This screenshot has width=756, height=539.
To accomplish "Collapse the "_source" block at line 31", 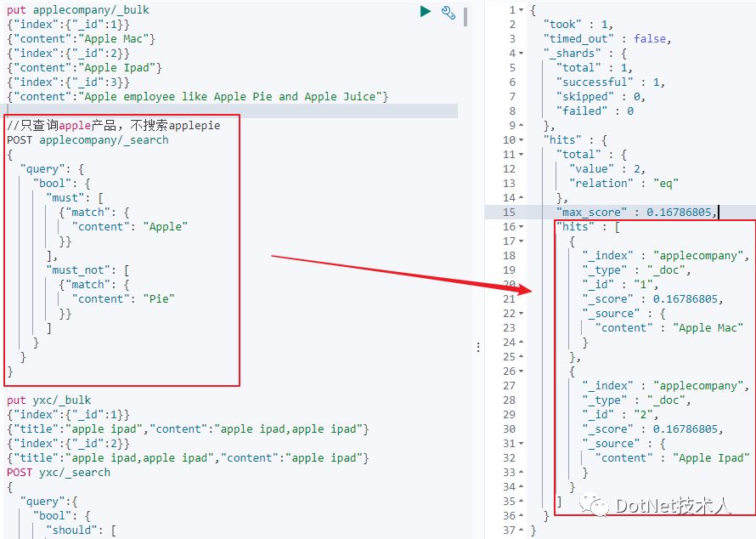I will click(522, 444).
